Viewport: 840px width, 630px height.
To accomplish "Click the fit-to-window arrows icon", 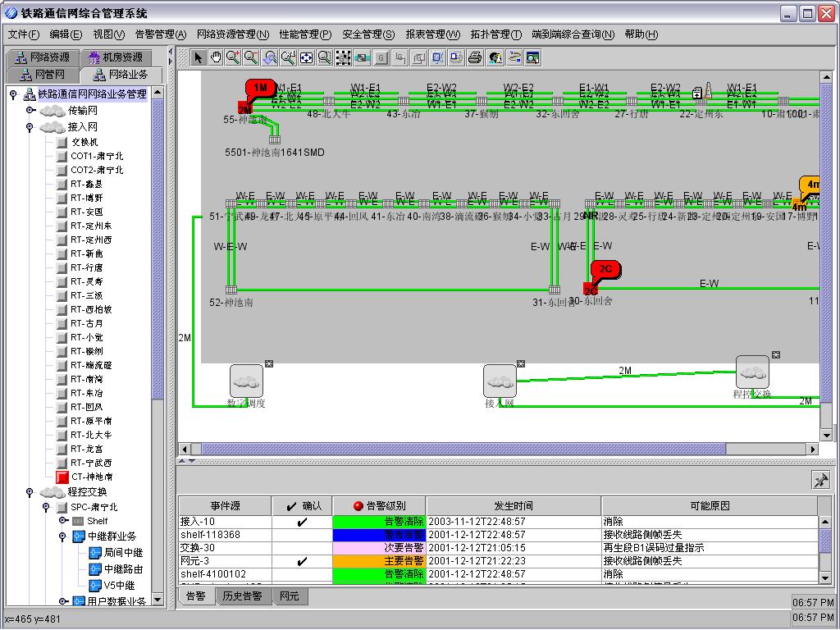I will tap(306, 57).
